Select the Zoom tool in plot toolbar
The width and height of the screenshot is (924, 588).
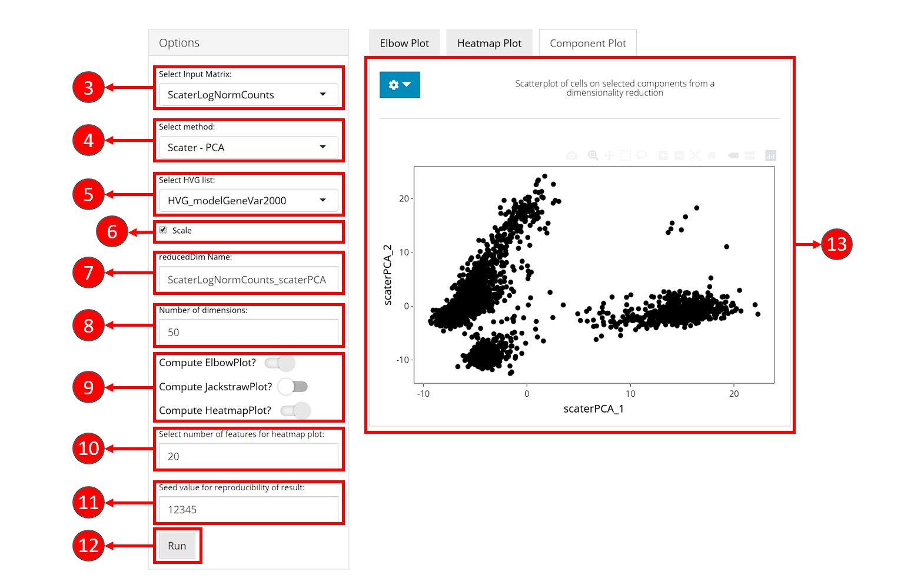(x=593, y=155)
